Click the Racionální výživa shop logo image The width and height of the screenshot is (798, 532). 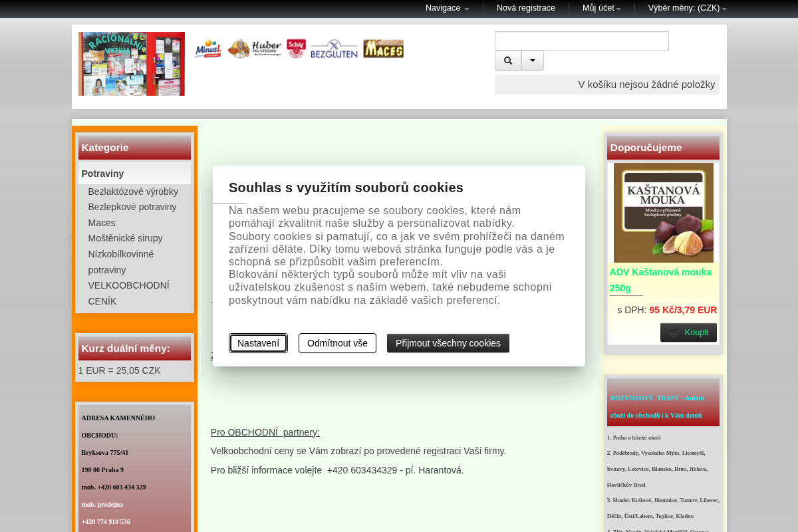click(132, 64)
